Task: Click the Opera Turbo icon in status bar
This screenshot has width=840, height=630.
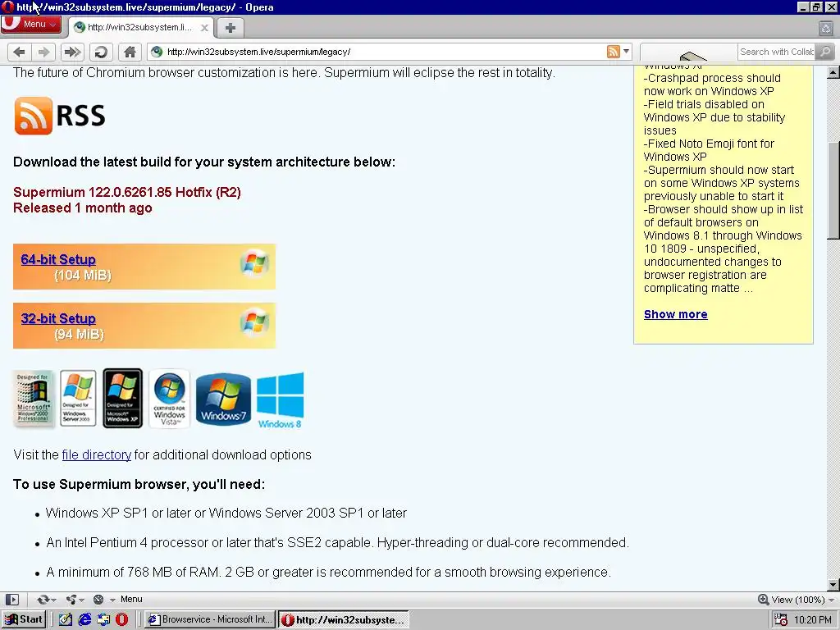Action: click(x=98, y=600)
